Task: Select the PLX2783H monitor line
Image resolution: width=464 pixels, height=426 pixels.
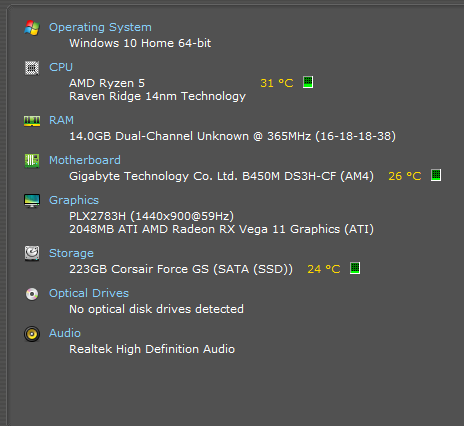Action: tap(151, 216)
